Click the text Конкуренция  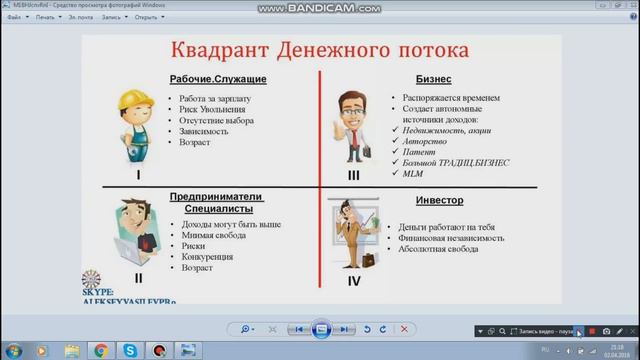point(207,257)
